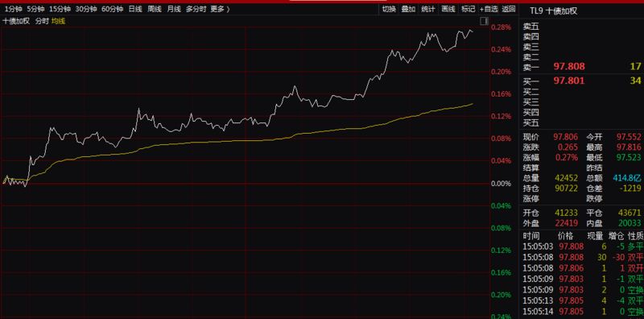Open the 多分时 multi-day view

point(196,9)
